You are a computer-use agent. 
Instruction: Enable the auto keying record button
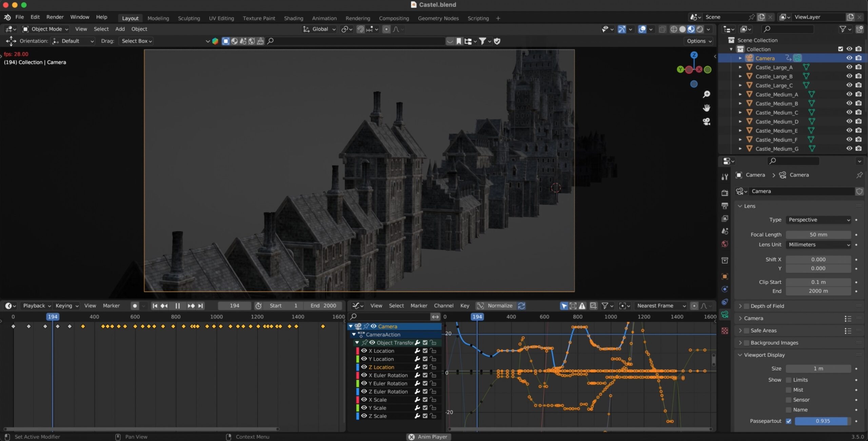click(x=135, y=306)
